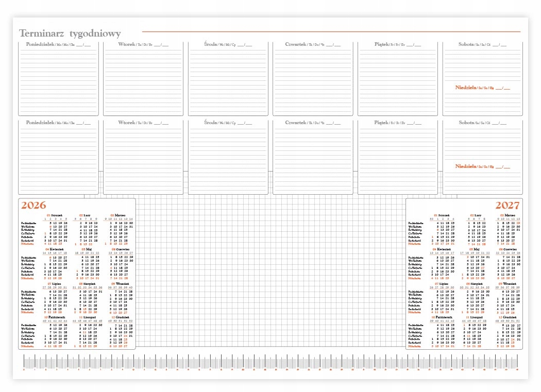Select 'Sobota' heading in the lower week

(466, 123)
